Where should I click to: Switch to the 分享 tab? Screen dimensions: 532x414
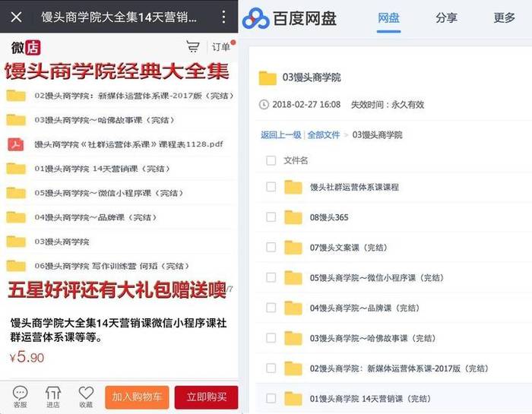[x=446, y=17]
